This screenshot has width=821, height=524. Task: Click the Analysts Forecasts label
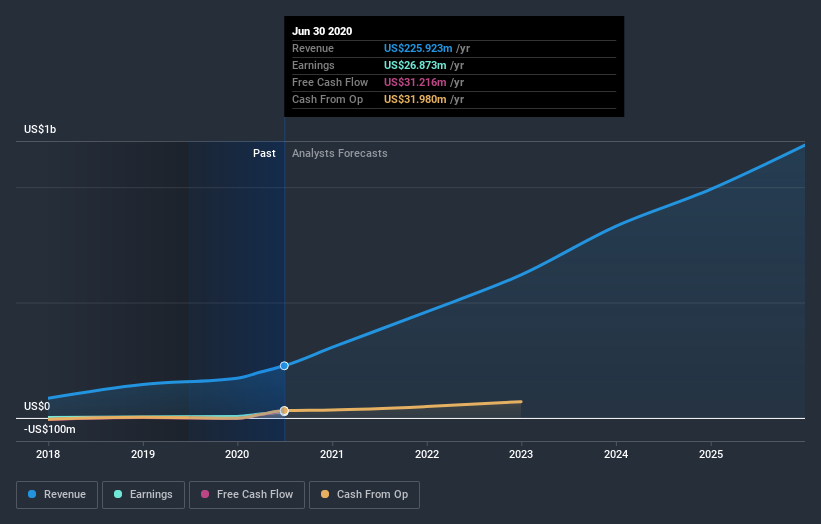click(340, 153)
